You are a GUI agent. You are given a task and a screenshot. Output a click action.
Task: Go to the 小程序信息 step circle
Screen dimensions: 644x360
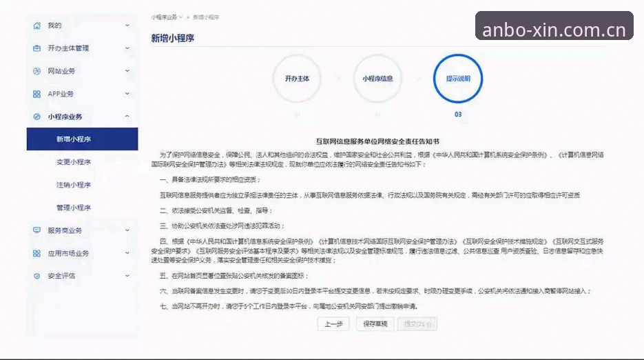click(x=377, y=79)
